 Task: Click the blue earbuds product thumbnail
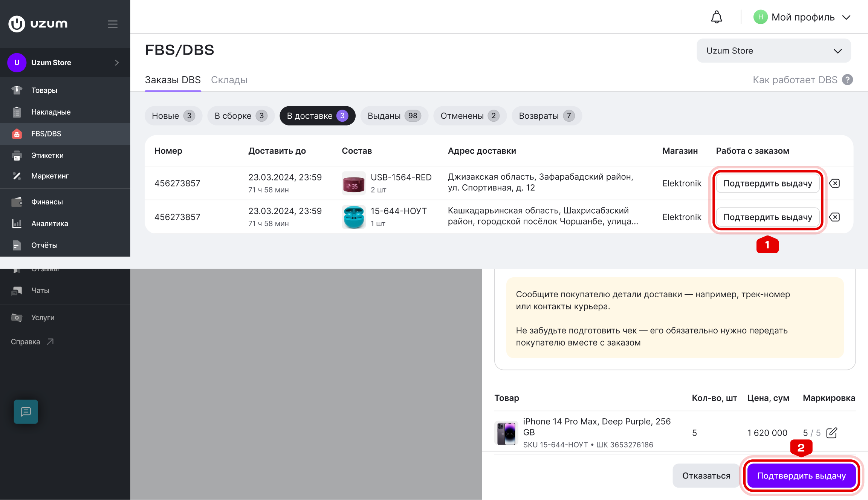(353, 217)
